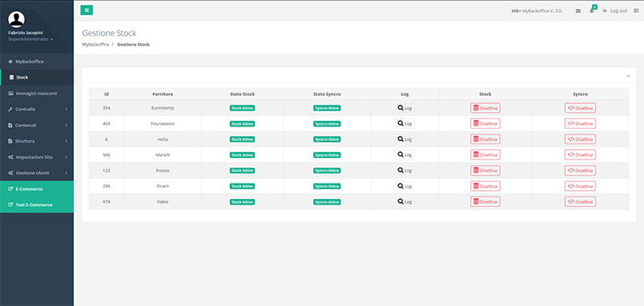The image size is (644, 306).
Task: Click the Stato Stock column header
Action: point(242,94)
